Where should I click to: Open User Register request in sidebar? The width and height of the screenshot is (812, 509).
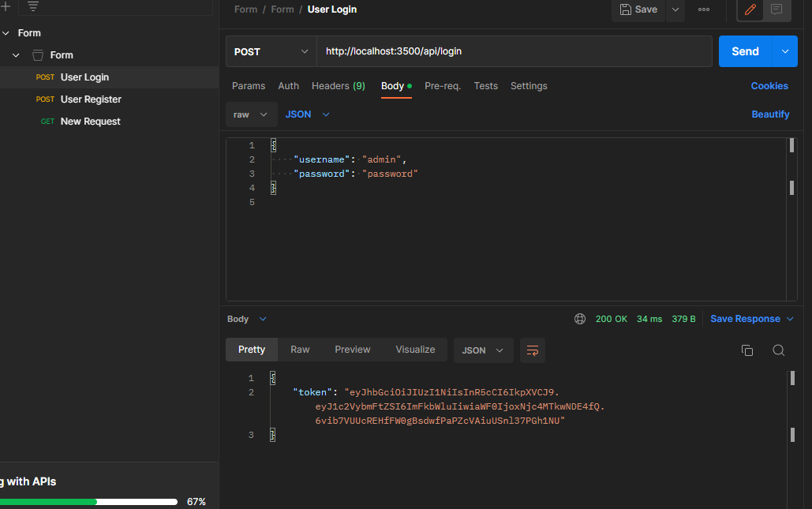(109, 99)
